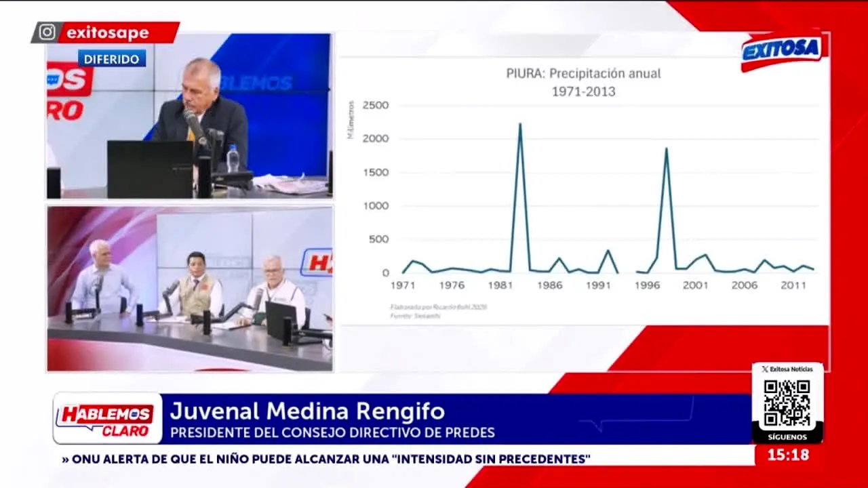Click the 1991 year label on the chart
Image resolution: width=868 pixels, height=488 pixels.
[x=598, y=285]
